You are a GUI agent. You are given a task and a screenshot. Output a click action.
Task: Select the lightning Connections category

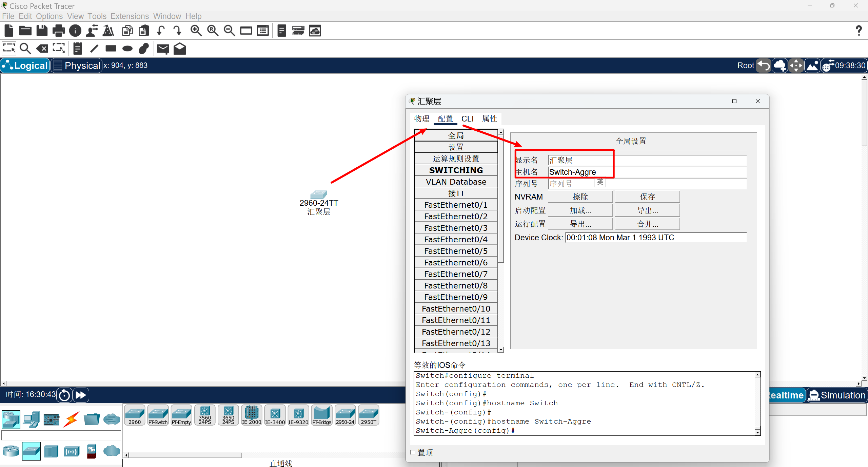72,419
